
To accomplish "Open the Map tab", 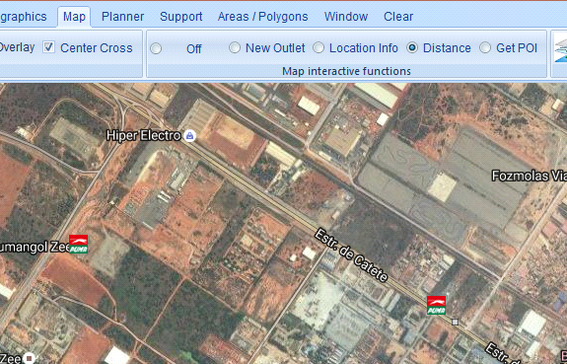I will click(74, 17).
